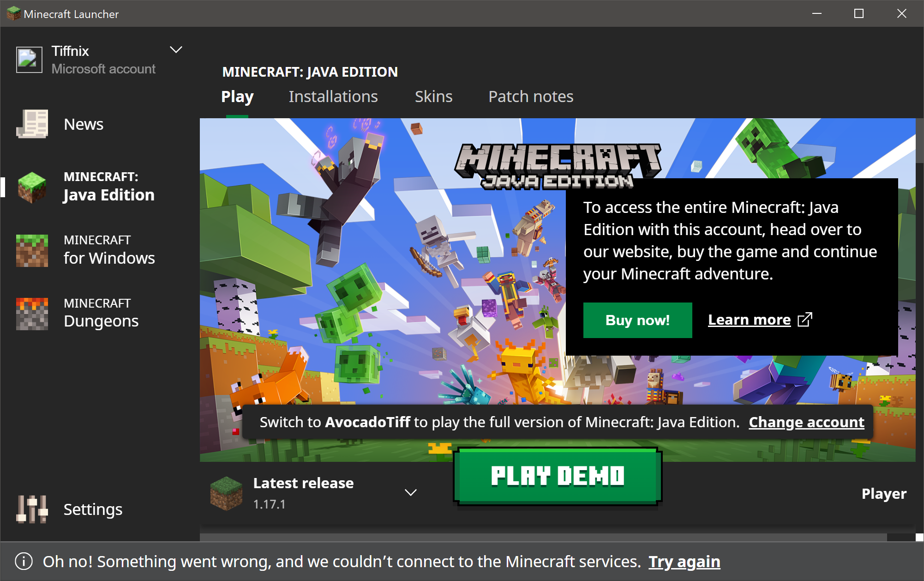
Task: Open Minecraft for Windows dirt block icon
Action: point(32,250)
